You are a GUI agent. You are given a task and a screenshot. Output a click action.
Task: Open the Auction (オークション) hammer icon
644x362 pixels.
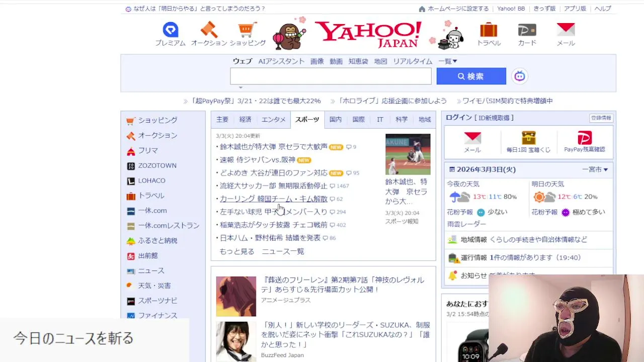click(209, 30)
